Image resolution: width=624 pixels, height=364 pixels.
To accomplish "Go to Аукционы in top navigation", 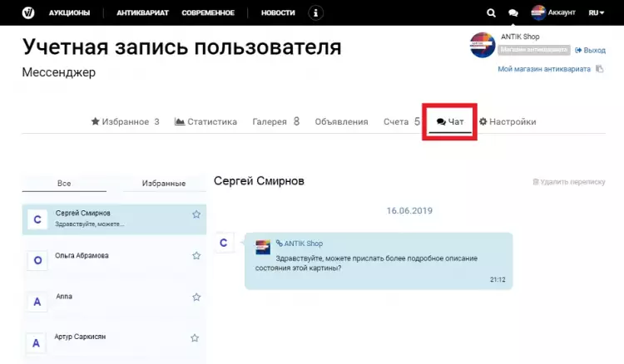I will click(x=69, y=12).
